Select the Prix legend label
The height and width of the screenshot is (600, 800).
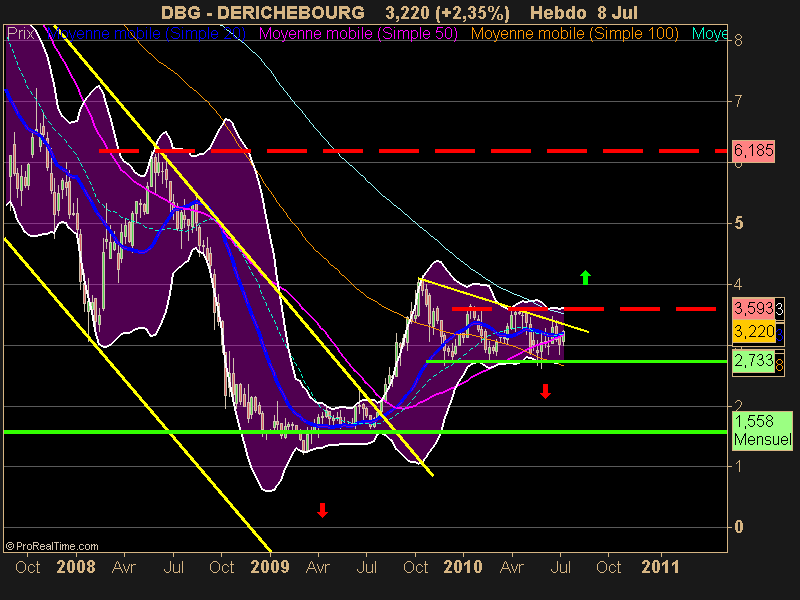[21, 34]
